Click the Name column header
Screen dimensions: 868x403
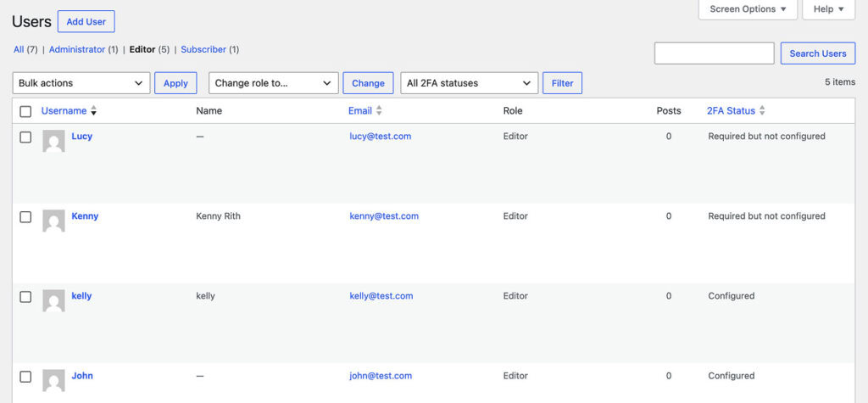[209, 111]
